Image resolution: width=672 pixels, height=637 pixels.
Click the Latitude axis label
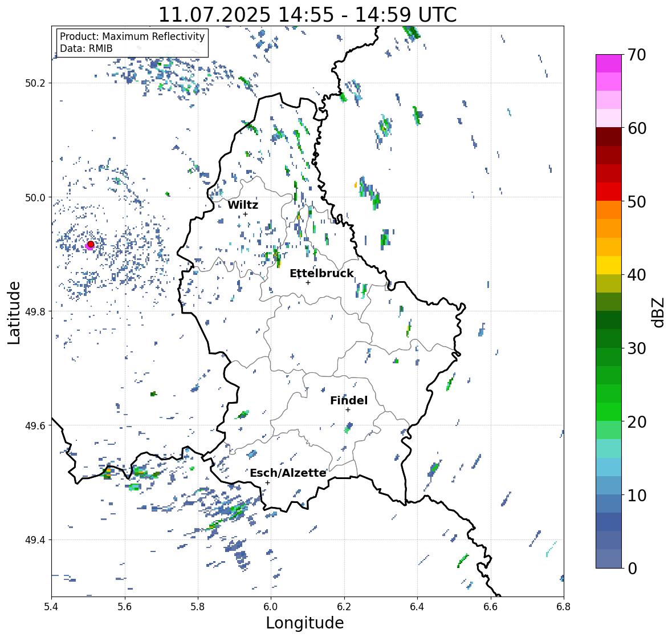coord(14,313)
